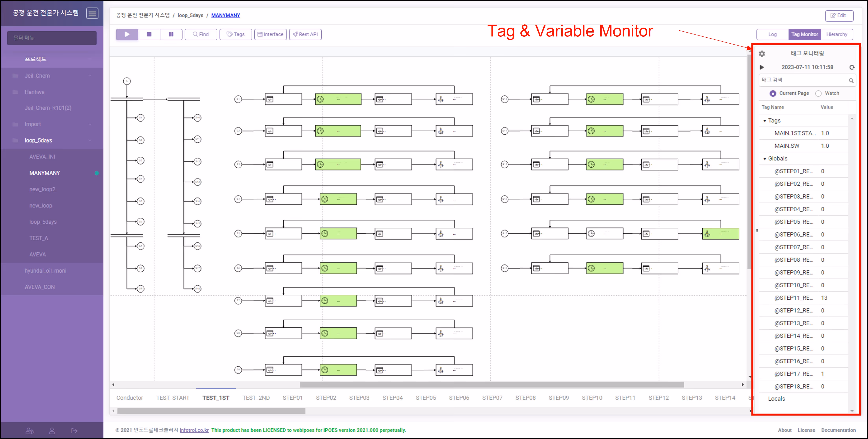Expand the Jeil_Chem project chevron
Viewport: 868px width, 439px height.
(x=90, y=75)
